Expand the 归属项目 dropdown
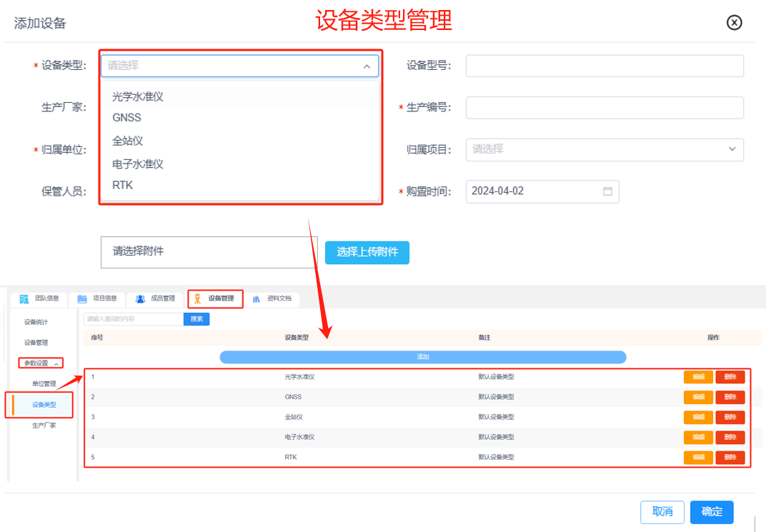This screenshot has width=766, height=532. point(732,149)
